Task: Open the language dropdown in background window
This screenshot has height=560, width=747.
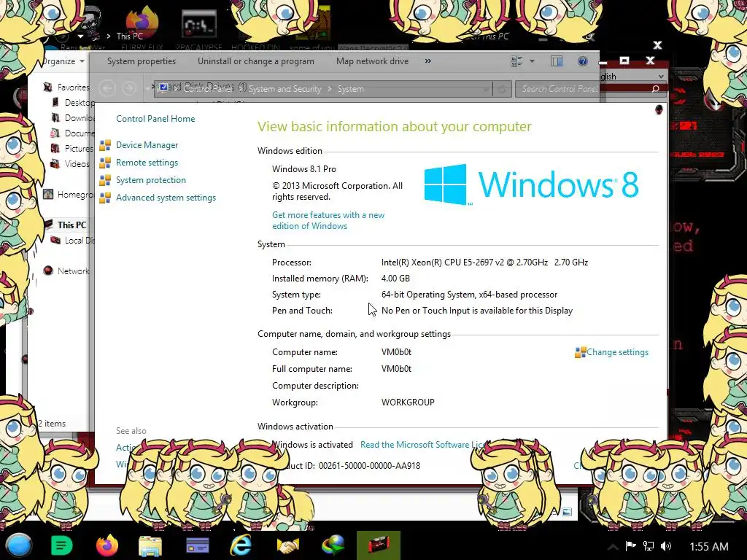Action: [x=661, y=76]
